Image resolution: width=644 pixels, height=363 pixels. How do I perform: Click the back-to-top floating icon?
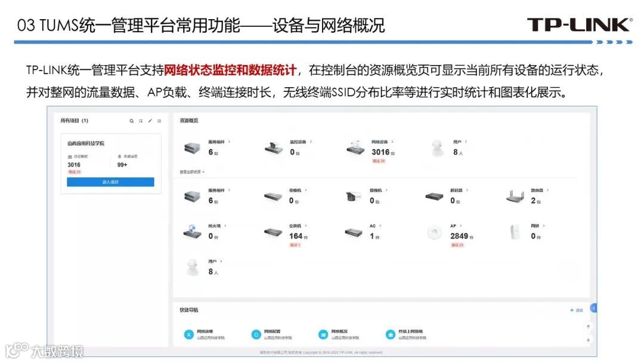point(588,327)
